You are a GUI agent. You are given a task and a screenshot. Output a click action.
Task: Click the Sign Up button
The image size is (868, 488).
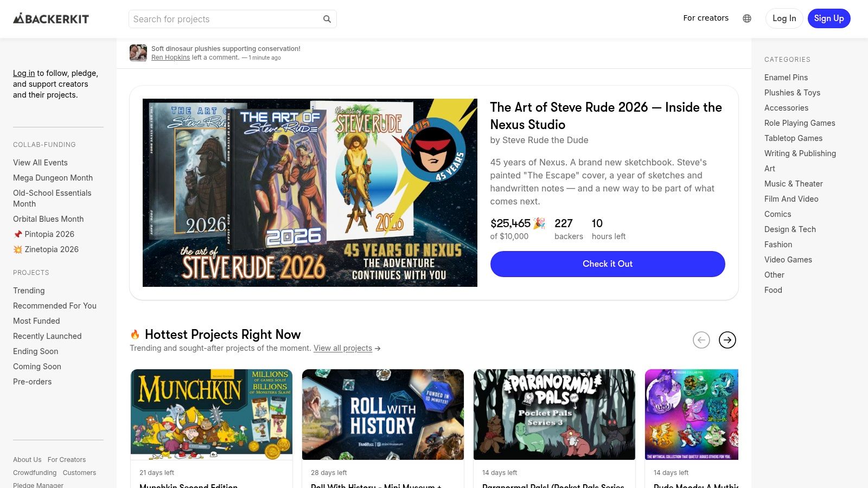[x=828, y=18]
